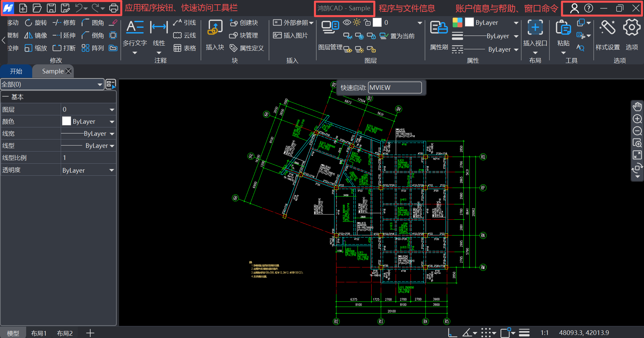Click the Print icon in quick access toolbar
Screen dimensions: 644x338
coord(114,8)
